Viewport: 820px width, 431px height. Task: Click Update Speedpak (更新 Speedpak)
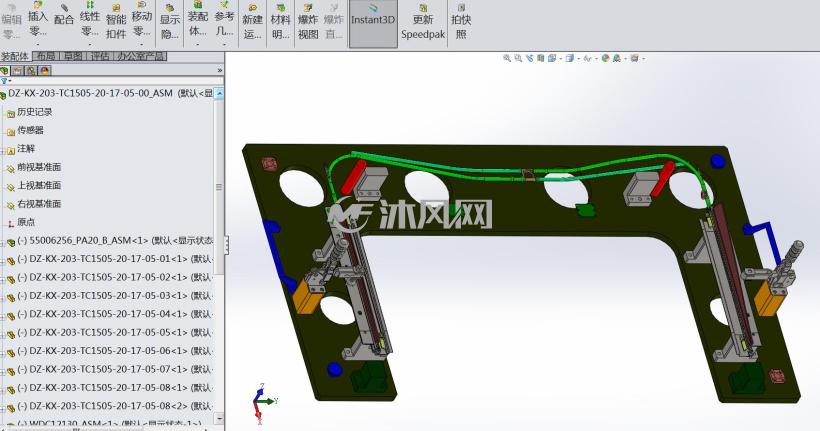pyautogui.click(x=423, y=21)
